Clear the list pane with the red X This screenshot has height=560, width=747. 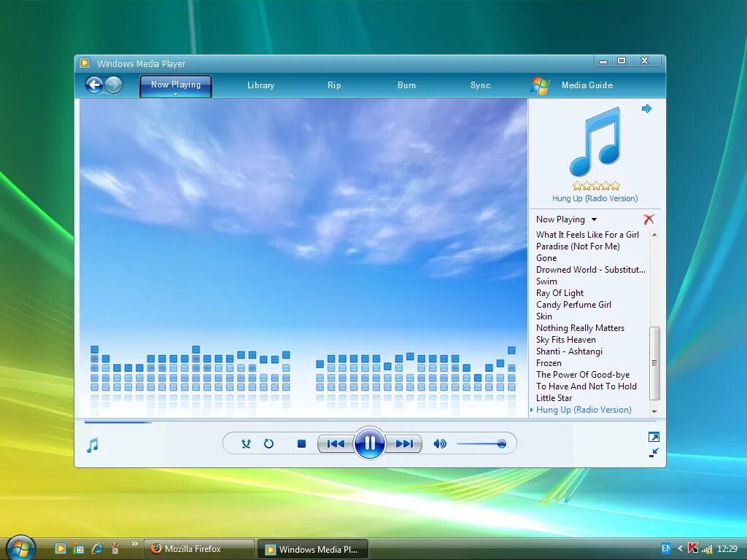click(x=649, y=219)
